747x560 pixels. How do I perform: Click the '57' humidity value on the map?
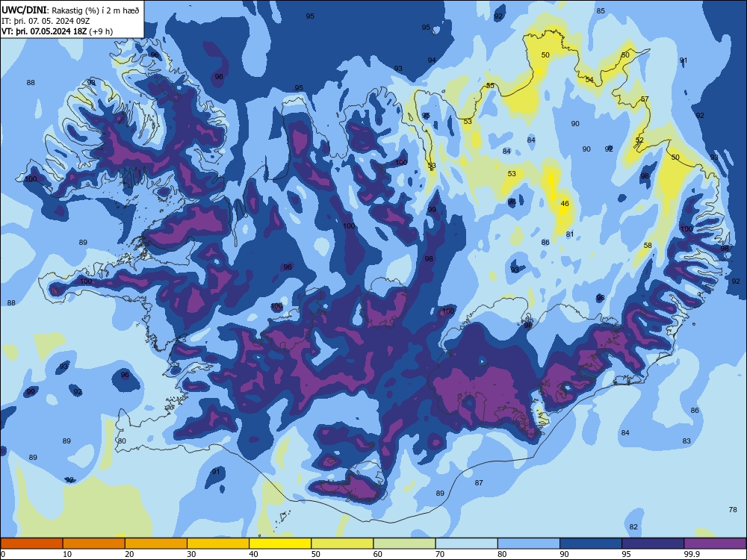coord(645,99)
